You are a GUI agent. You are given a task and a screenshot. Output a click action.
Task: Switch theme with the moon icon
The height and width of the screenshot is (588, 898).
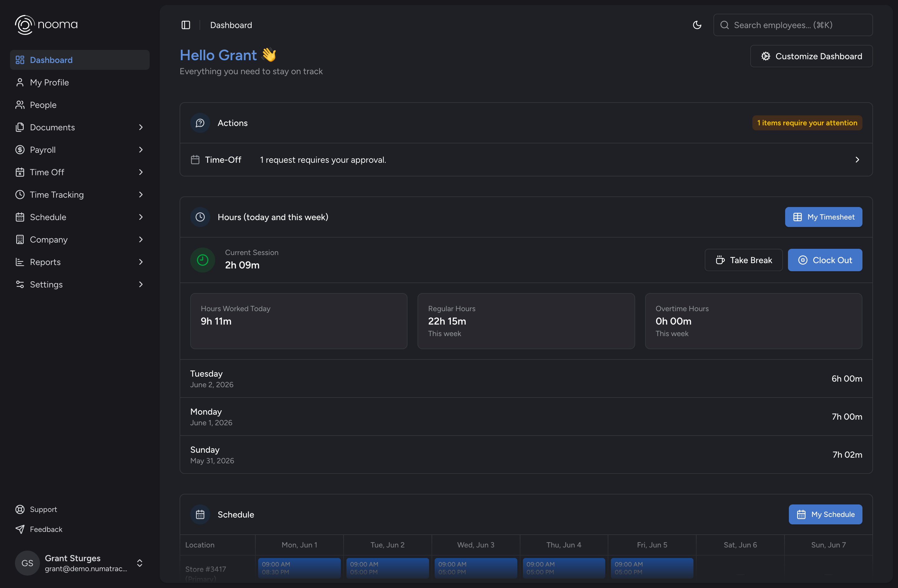pos(697,25)
